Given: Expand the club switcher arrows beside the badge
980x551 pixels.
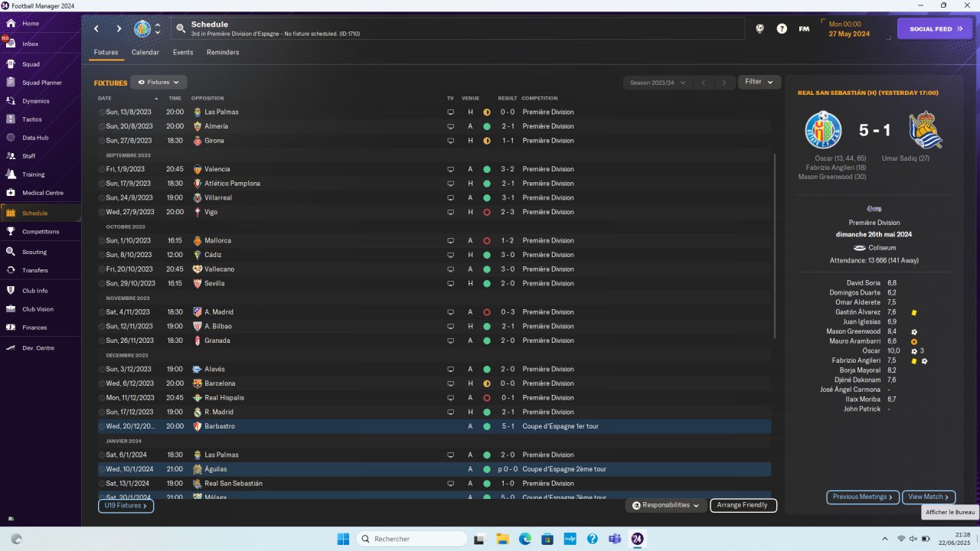Looking at the screenshot, I should coord(158,29).
